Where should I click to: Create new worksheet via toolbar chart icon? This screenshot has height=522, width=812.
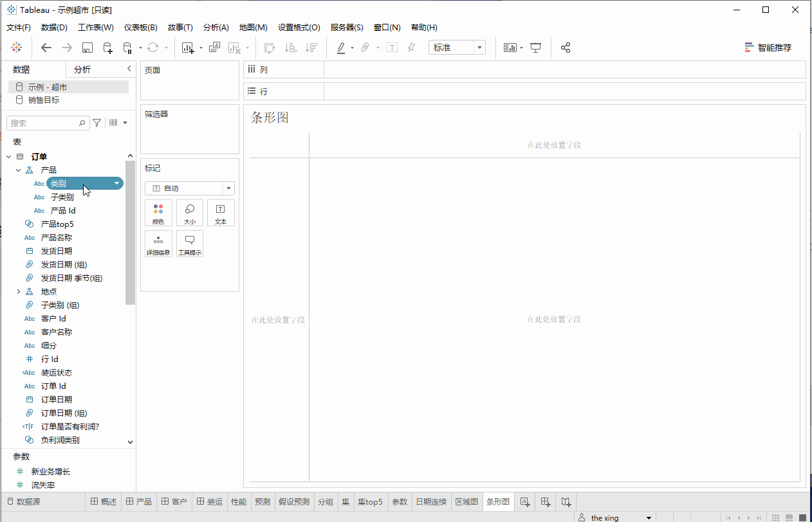(188, 48)
